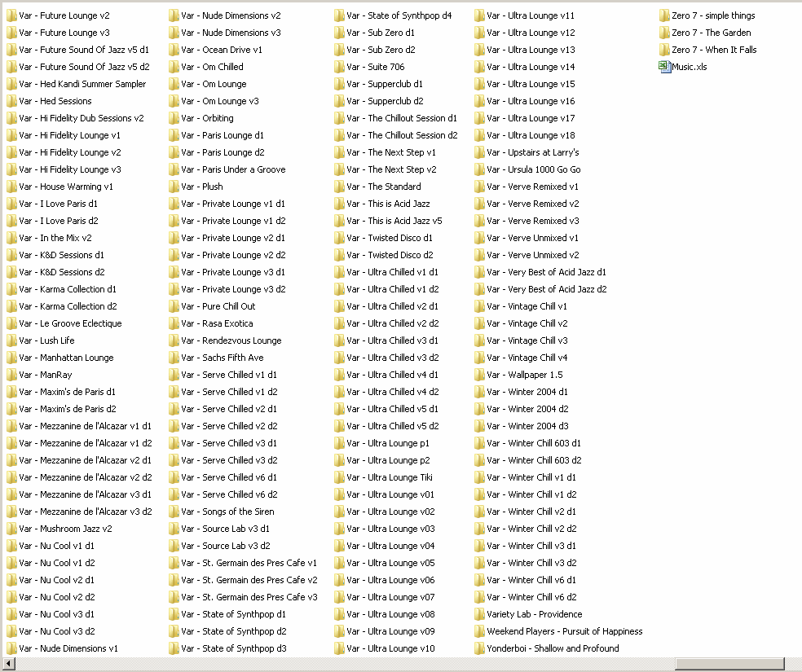Viewport: 802px width, 672px height.
Task: Select 'Var - St. Germain des Pres Cafe v2'
Action: pyautogui.click(x=249, y=580)
